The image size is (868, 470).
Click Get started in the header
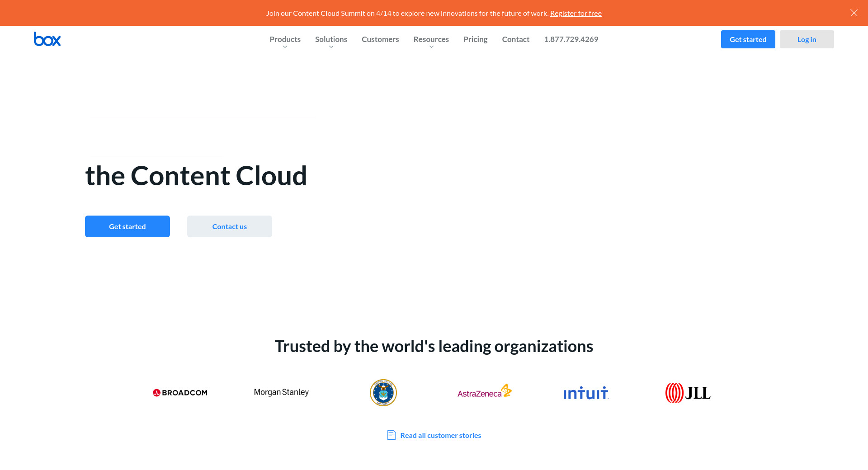point(748,39)
